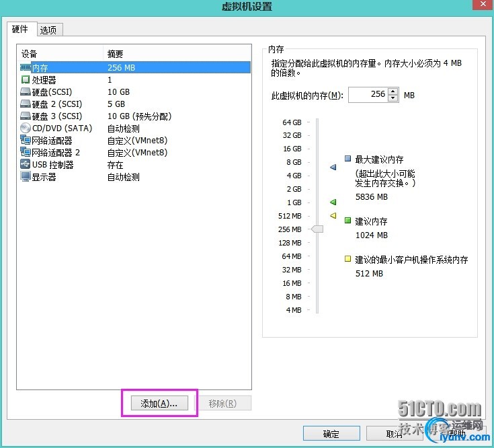Click the green 建议内存 legend swatch

(x=348, y=220)
